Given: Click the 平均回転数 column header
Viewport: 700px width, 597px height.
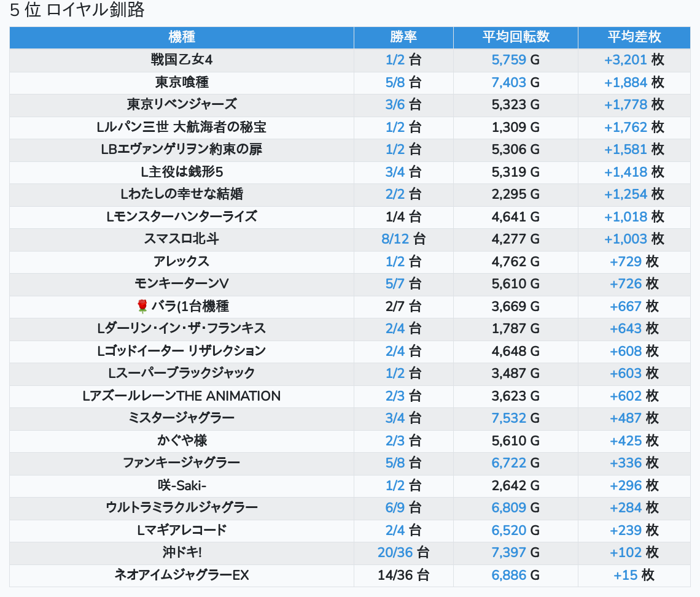Looking at the screenshot, I should [x=515, y=37].
